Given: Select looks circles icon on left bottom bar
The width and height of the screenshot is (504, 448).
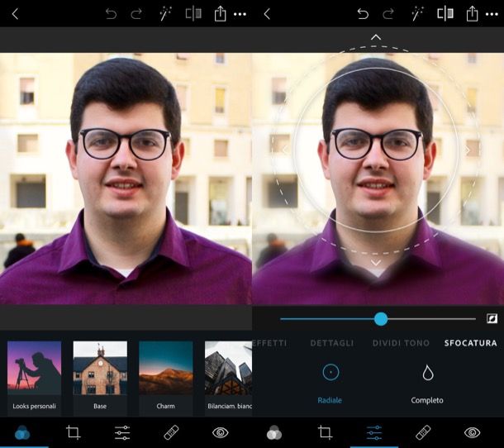Looking at the screenshot, I should pos(22,432).
